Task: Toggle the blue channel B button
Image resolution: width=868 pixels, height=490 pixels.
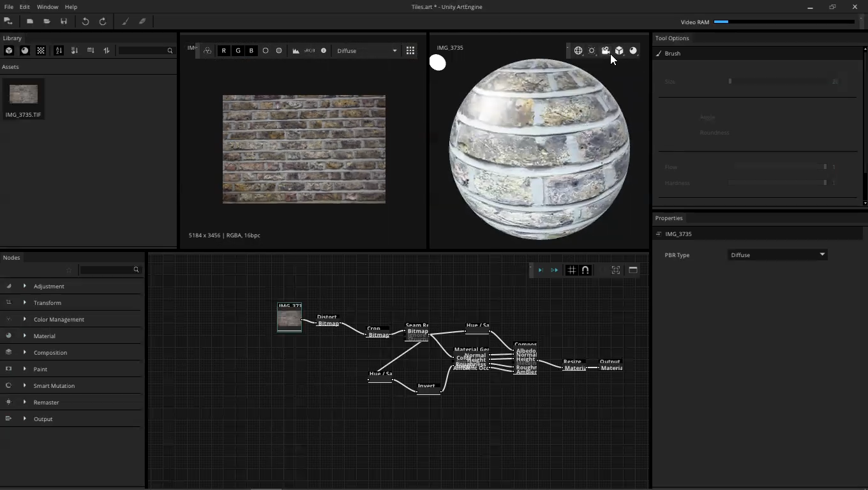Action: click(x=251, y=50)
